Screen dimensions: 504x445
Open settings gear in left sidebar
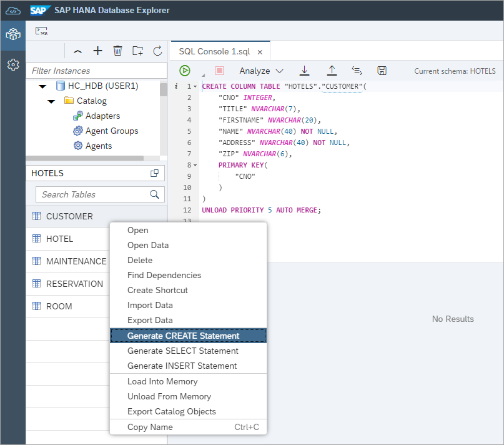[13, 64]
